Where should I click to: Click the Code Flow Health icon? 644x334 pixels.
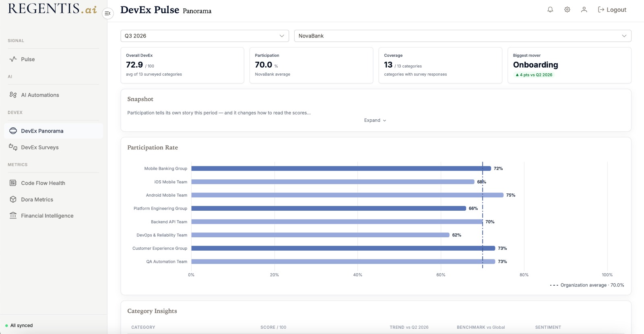point(13,183)
